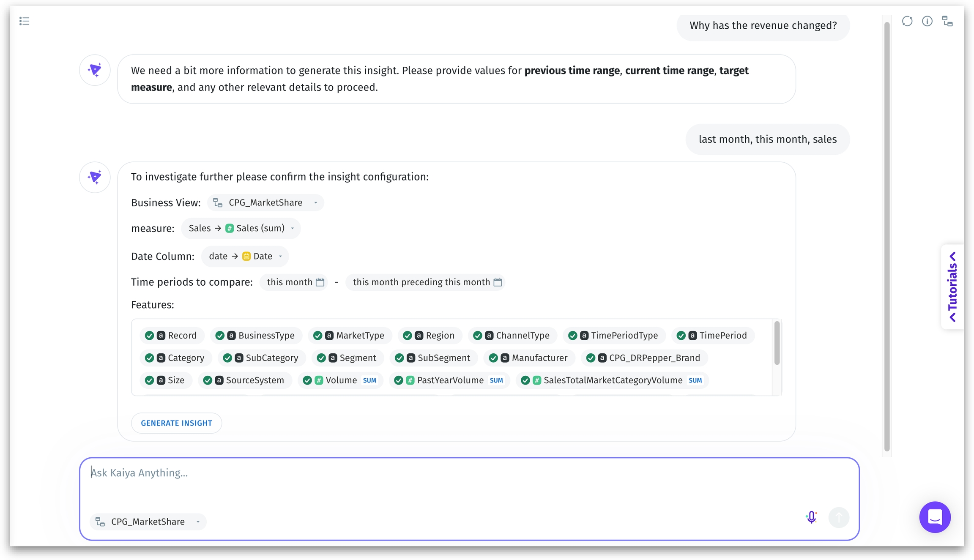Screen dimensions: 974x560
Task: Toggle the Volume SUM feature
Action: click(x=307, y=380)
